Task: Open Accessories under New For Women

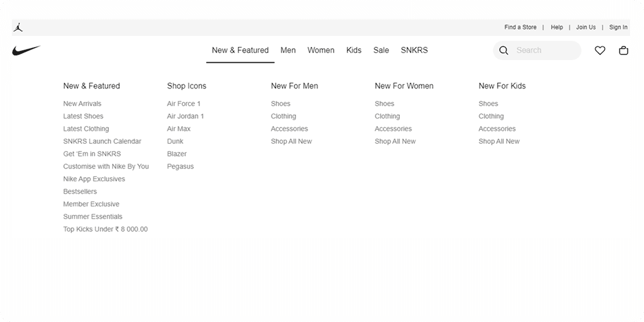Action: (x=393, y=129)
